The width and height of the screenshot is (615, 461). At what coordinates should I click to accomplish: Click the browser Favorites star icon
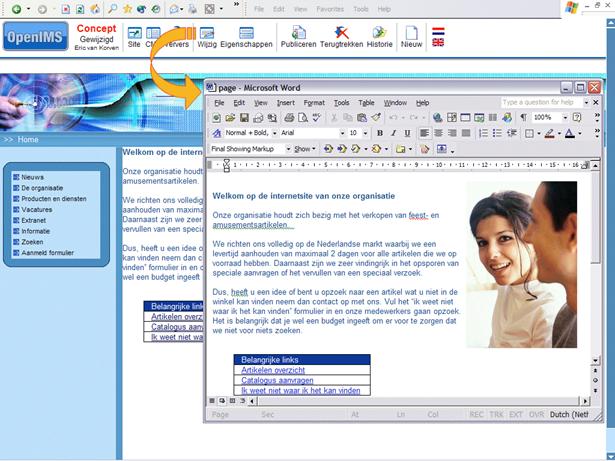tap(127, 9)
